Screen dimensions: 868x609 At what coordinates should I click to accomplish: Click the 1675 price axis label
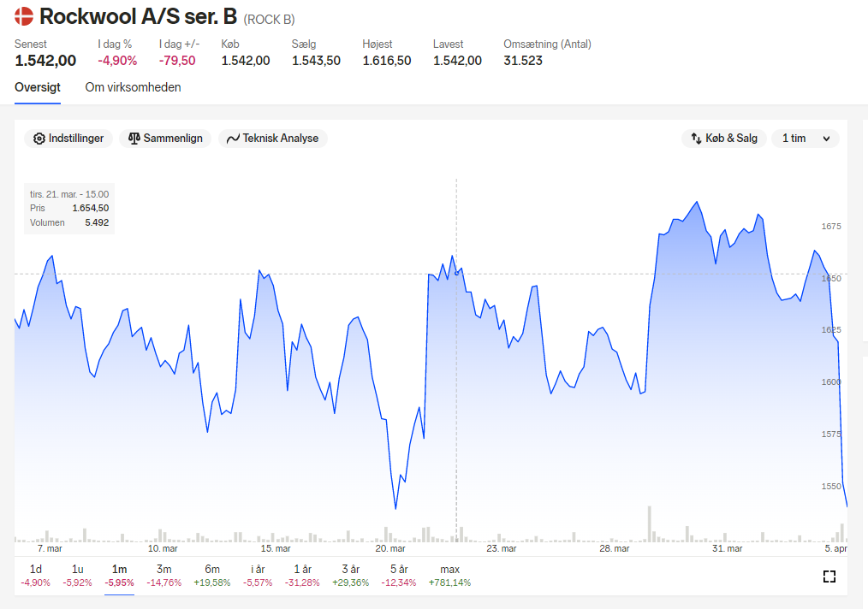click(x=831, y=226)
